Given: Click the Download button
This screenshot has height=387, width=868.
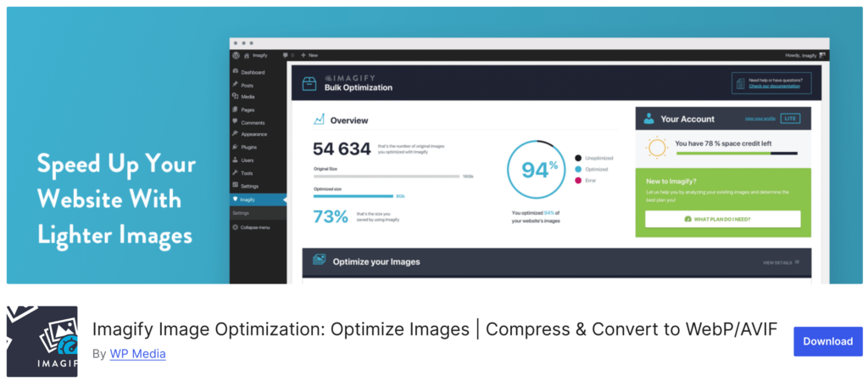Looking at the screenshot, I should [827, 341].
